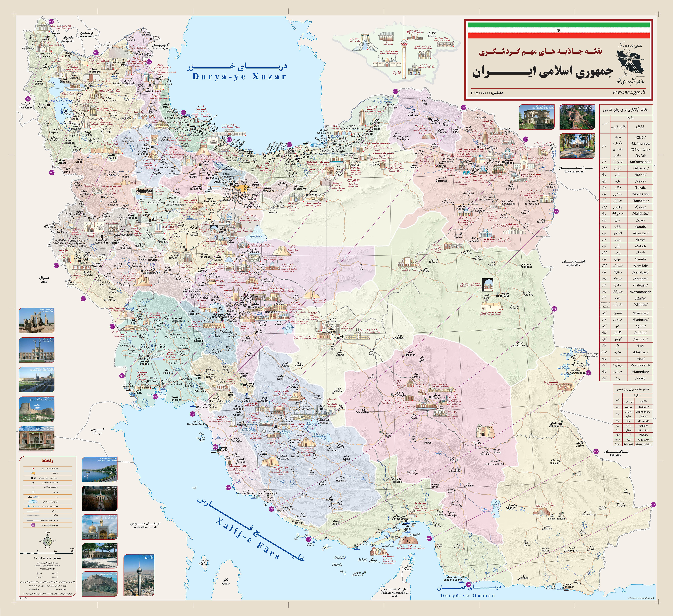
Task: Open the Qal'e-ye Bampur - Irānšahr photo
Action: click(x=100, y=584)
